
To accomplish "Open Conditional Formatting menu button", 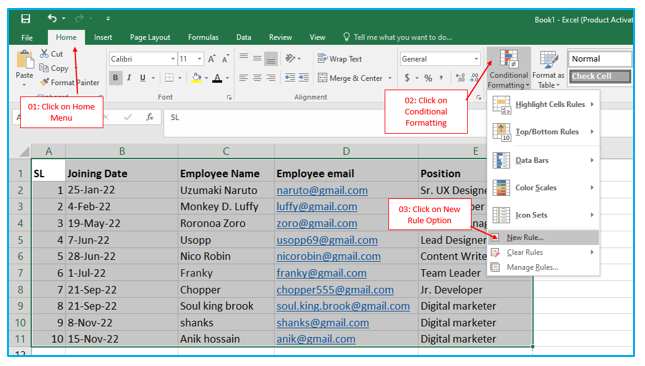I will (x=509, y=69).
